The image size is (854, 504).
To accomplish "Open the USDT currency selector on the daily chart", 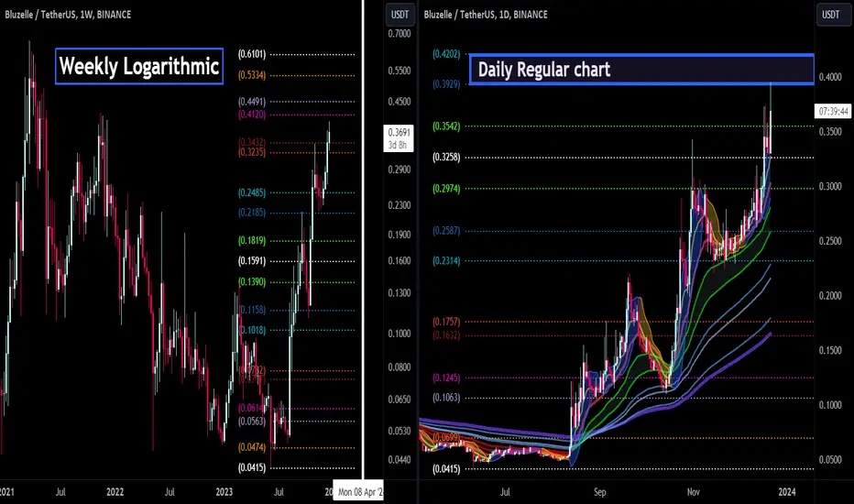I will coord(830,15).
